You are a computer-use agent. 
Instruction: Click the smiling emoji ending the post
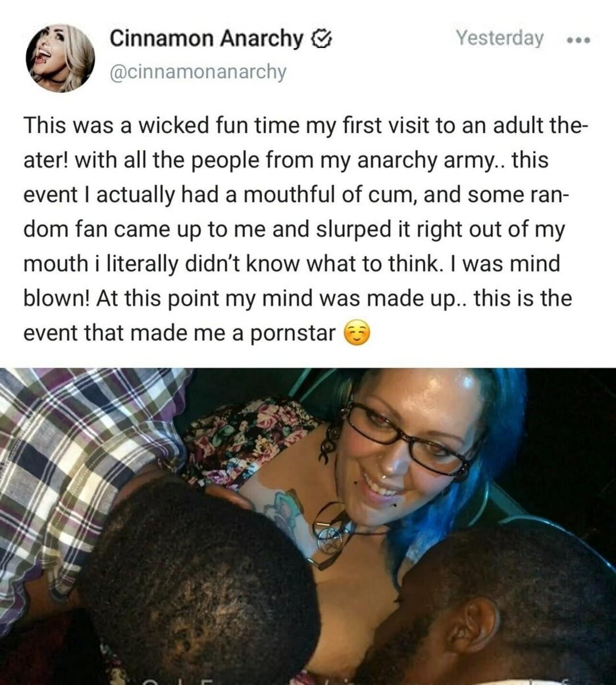(x=358, y=333)
